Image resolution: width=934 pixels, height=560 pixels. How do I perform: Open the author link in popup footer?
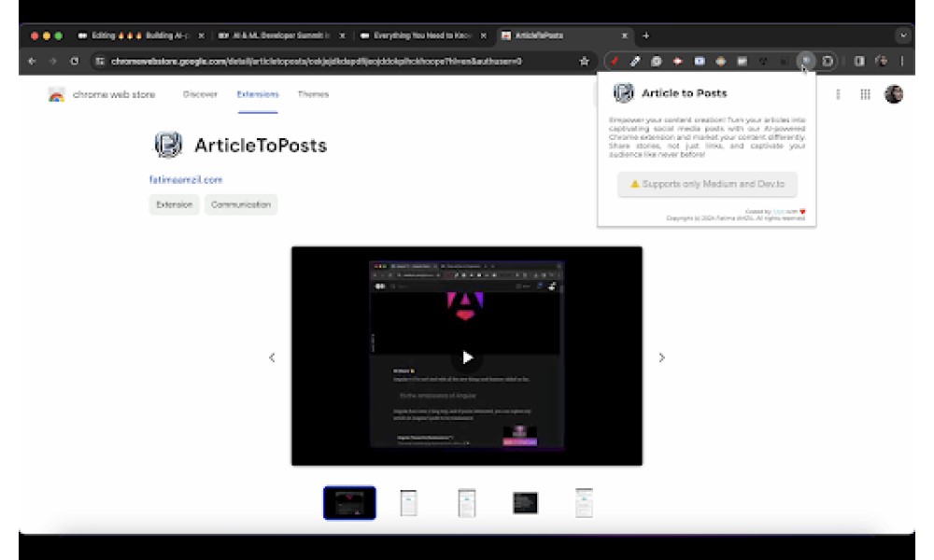[778, 211]
